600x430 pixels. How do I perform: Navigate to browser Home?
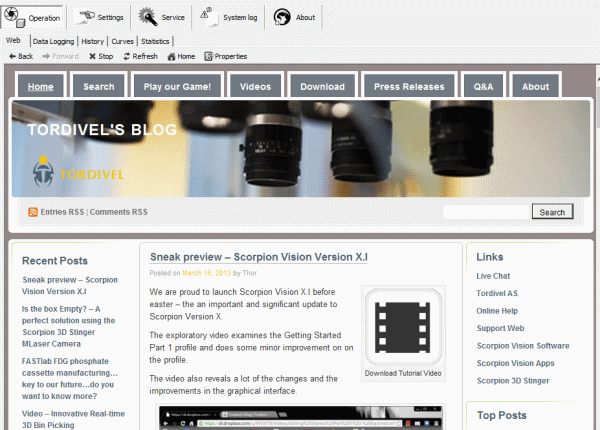click(181, 56)
